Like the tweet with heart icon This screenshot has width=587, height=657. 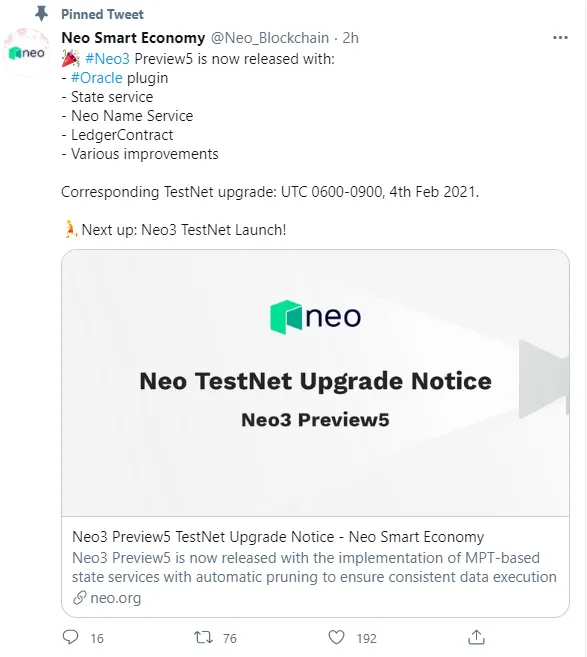(x=336, y=637)
